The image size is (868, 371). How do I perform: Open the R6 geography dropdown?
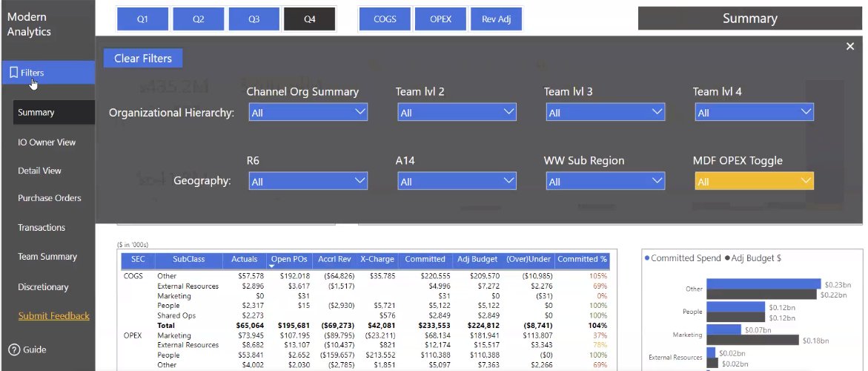[308, 181]
